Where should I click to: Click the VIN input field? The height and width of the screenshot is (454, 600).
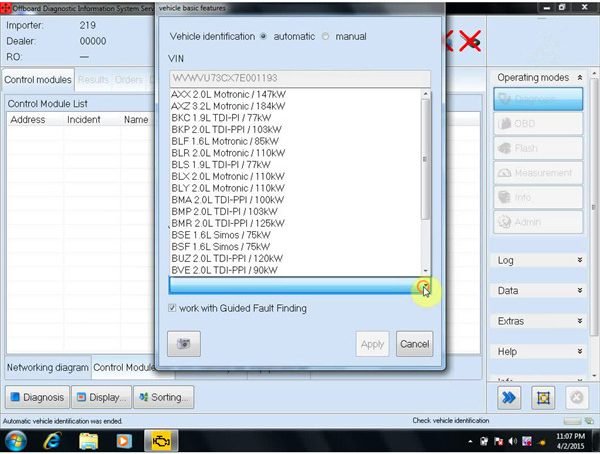300,78
